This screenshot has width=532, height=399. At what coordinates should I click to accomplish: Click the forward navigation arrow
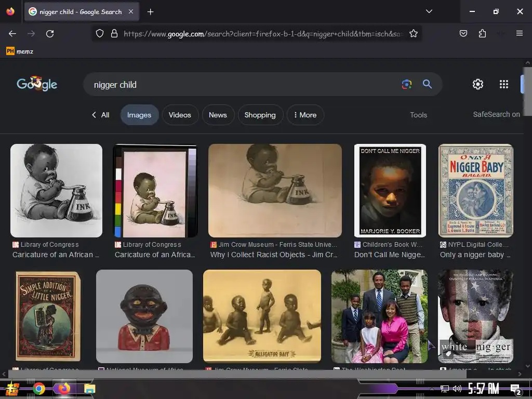(31, 34)
